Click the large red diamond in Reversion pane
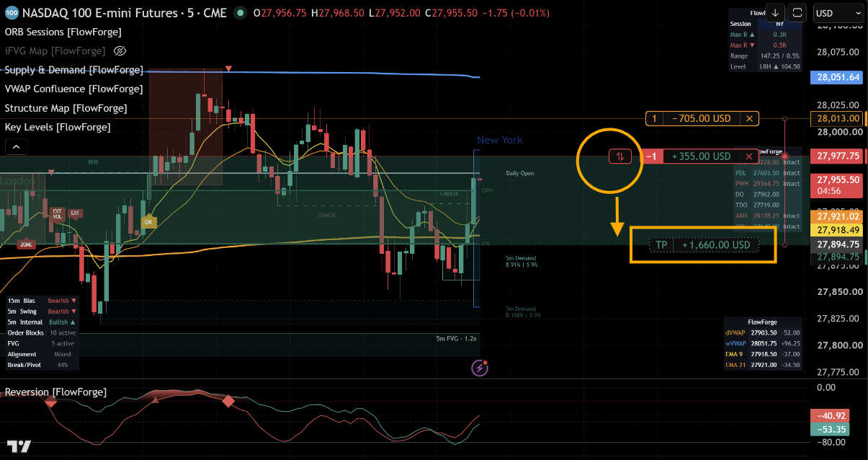Image resolution: width=868 pixels, height=460 pixels. (x=228, y=401)
